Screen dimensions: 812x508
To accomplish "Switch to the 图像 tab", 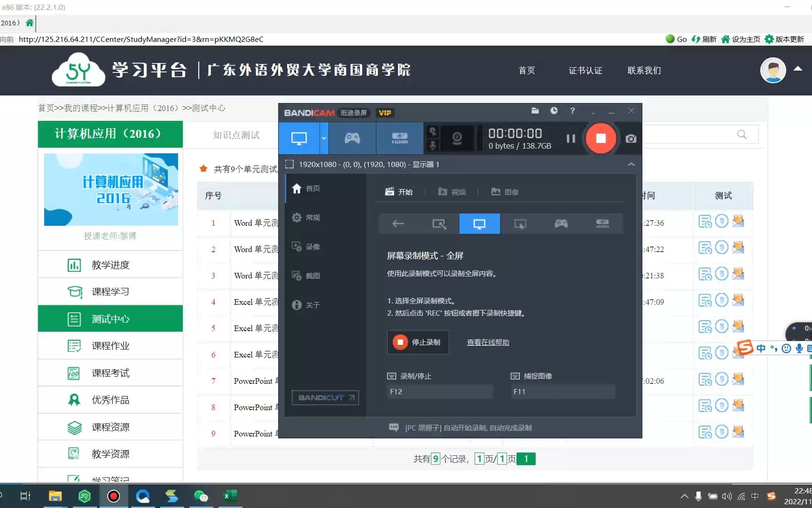I will point(505,192).
